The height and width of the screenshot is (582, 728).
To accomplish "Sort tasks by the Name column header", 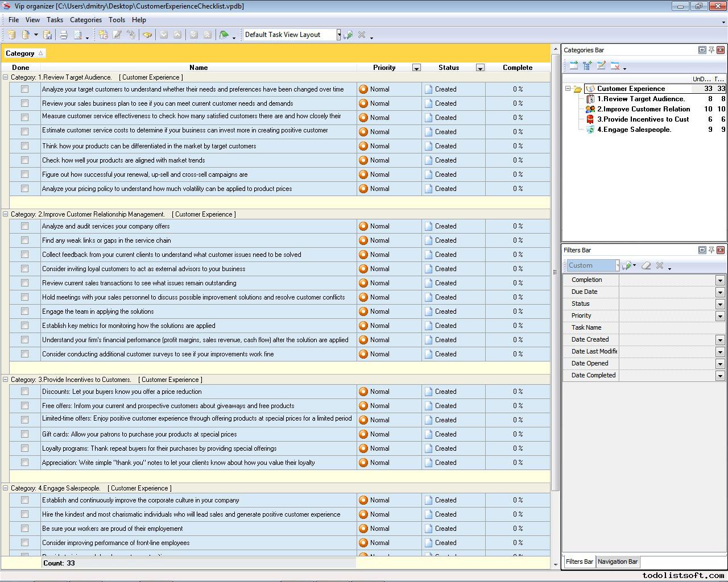I will coord(198,67).
